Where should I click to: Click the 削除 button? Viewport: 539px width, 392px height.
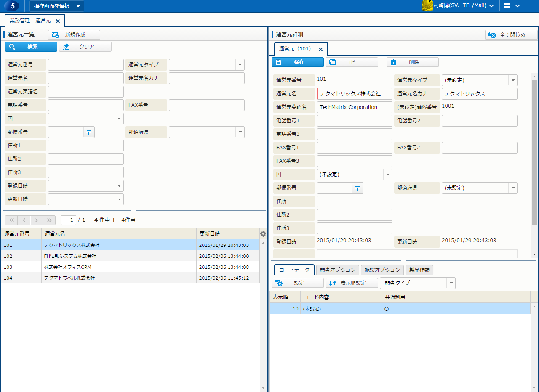(412, 62)
